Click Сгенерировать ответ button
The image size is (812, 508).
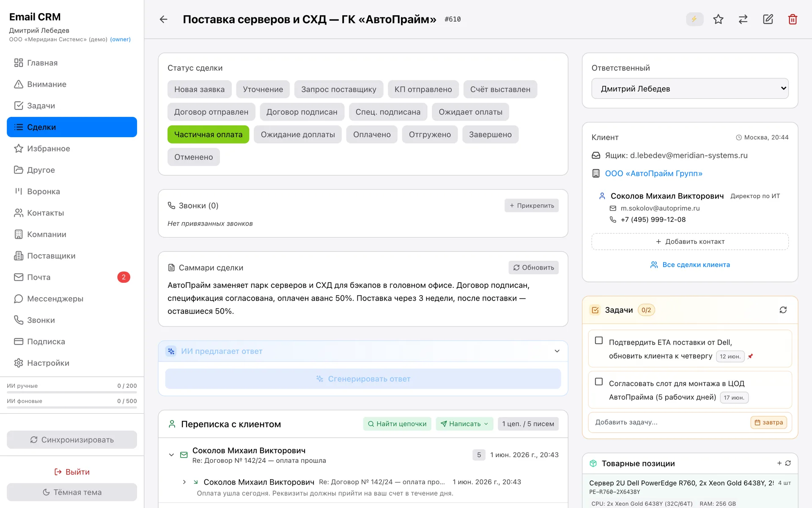pos(363,379)
